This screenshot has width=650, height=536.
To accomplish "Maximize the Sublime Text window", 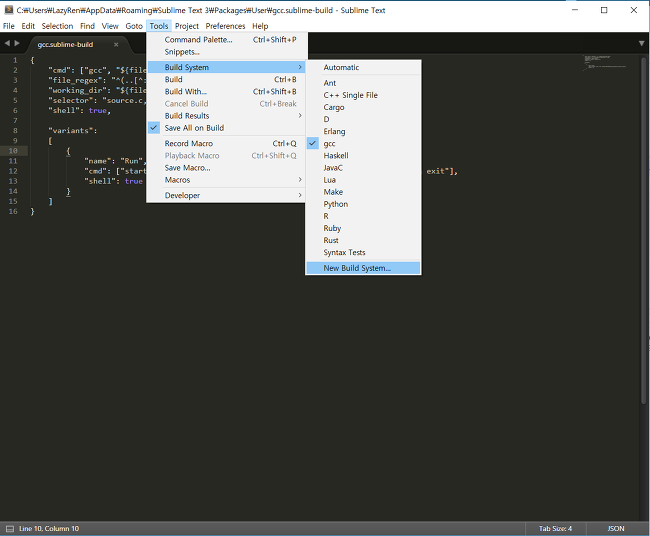I will click(x=604, y=10).
